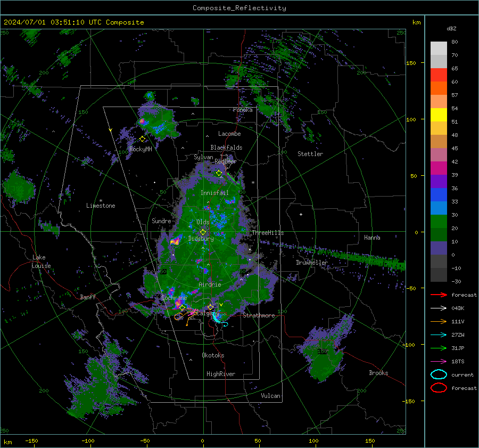Click the Okotoks label
Image resolution: width=479 pixels, height=448 pixels.
coord(213,355)
